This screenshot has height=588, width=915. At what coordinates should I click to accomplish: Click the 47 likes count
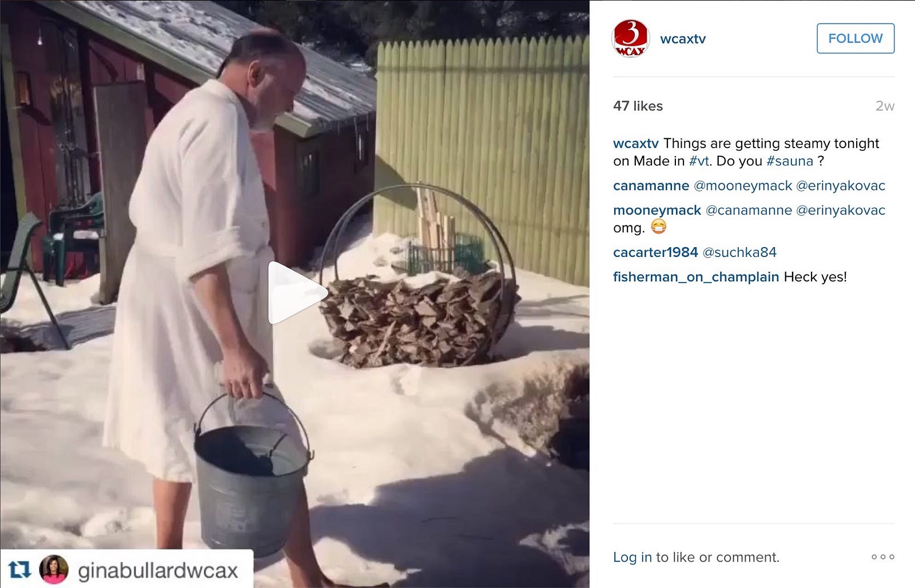point(638,106)
